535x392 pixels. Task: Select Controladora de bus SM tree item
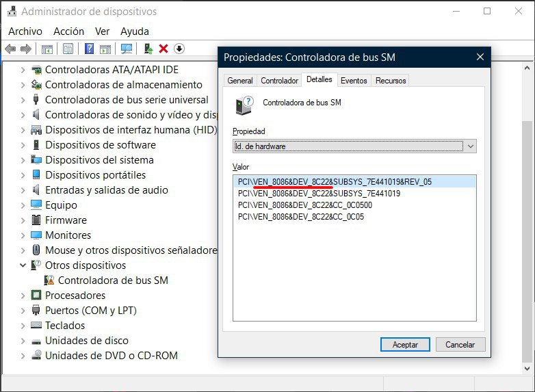point(113,280)
